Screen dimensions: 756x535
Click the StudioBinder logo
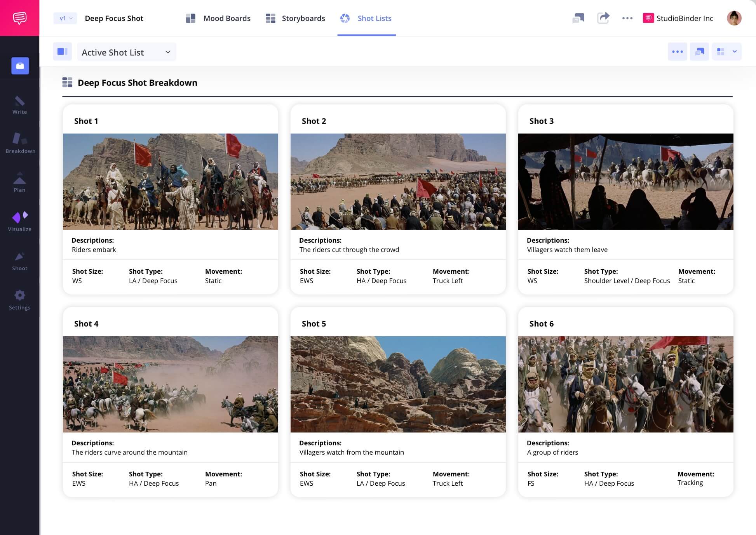(19, 18)
